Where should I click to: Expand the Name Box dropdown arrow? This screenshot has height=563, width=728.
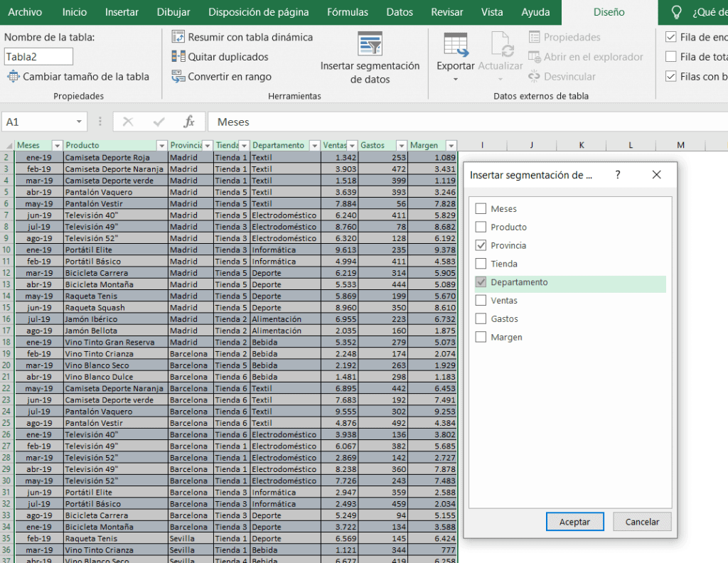click(x=79, y=122)
